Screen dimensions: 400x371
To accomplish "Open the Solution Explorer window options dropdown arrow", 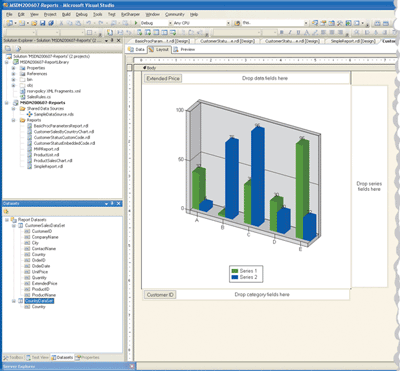I will coord(106,41).
